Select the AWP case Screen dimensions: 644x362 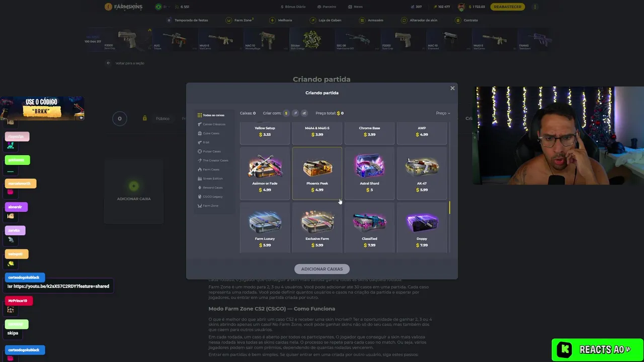coord(422,133)
